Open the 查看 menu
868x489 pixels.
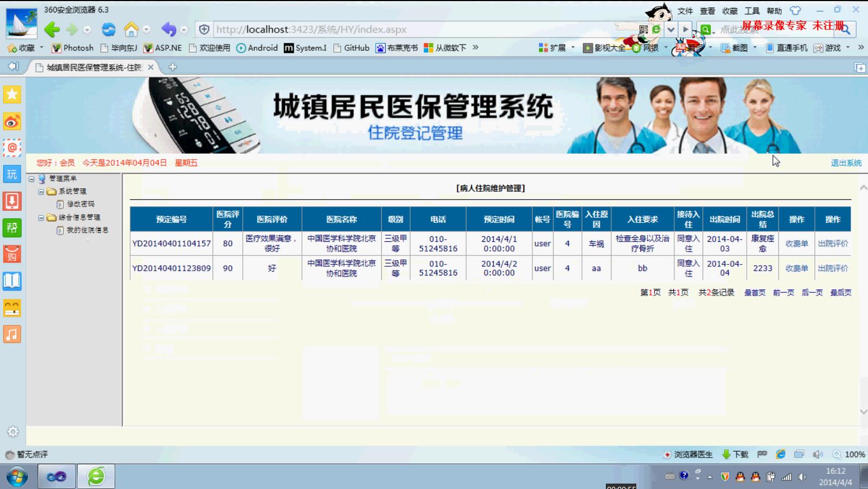point(707,11)
